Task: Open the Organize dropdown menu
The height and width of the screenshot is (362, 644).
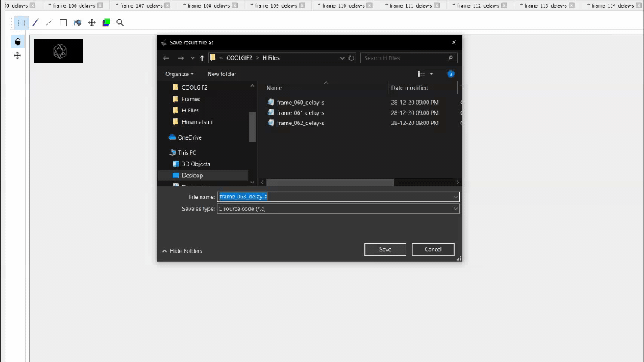Action: pos(179,74)
